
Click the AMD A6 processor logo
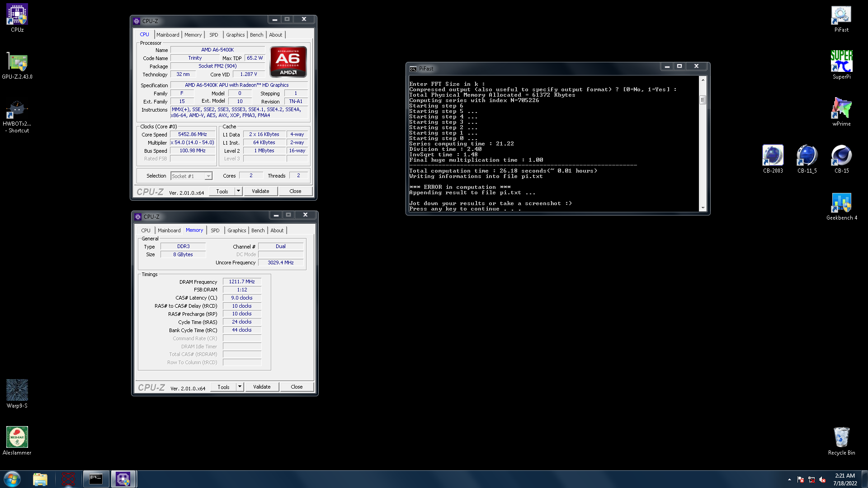point(288,62)
